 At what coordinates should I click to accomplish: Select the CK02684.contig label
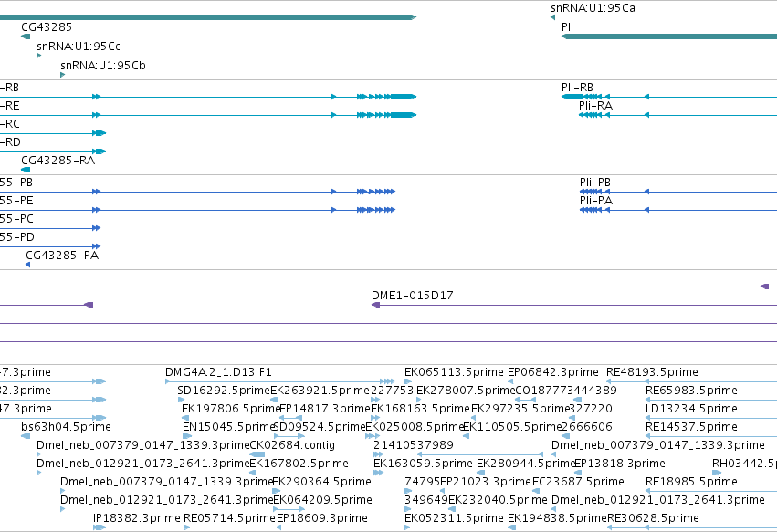tap(292, 445)
